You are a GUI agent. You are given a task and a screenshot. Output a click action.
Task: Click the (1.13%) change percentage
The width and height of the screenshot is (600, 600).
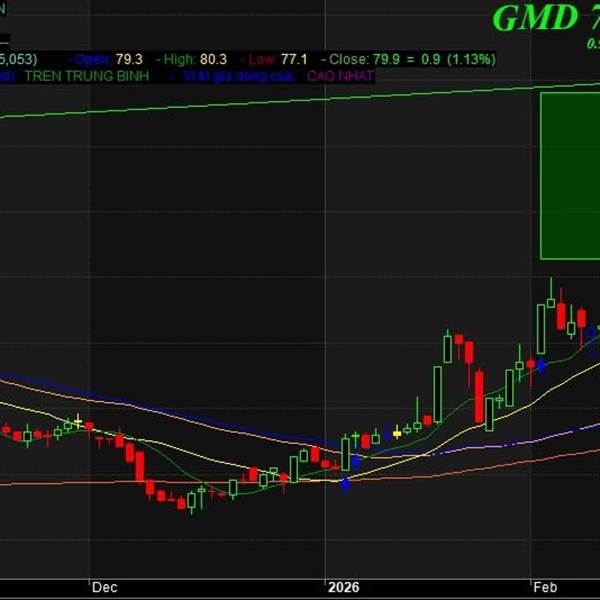(471, 59)
